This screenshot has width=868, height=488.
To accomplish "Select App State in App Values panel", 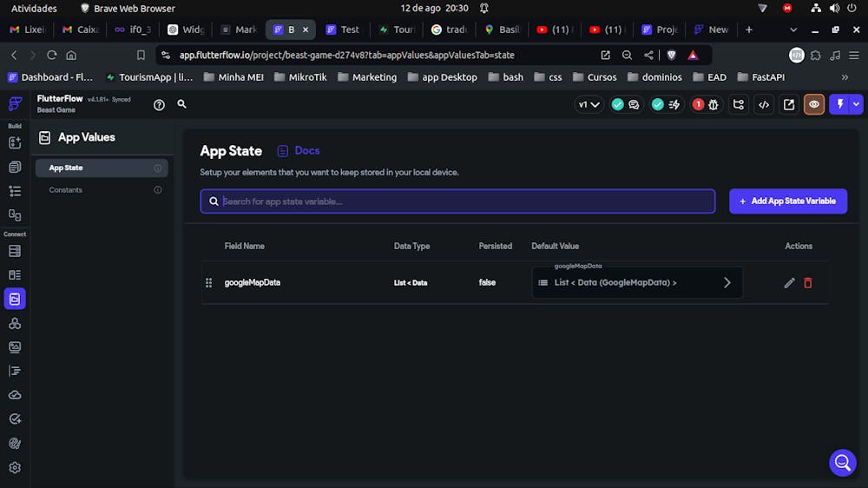I will pyautogui.click(x=66, y=168).
